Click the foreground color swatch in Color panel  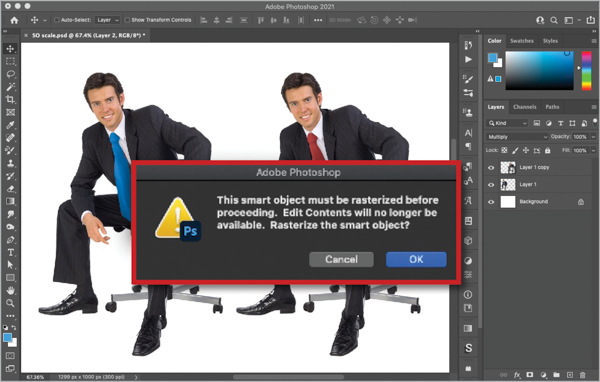(x=492, y=58)
